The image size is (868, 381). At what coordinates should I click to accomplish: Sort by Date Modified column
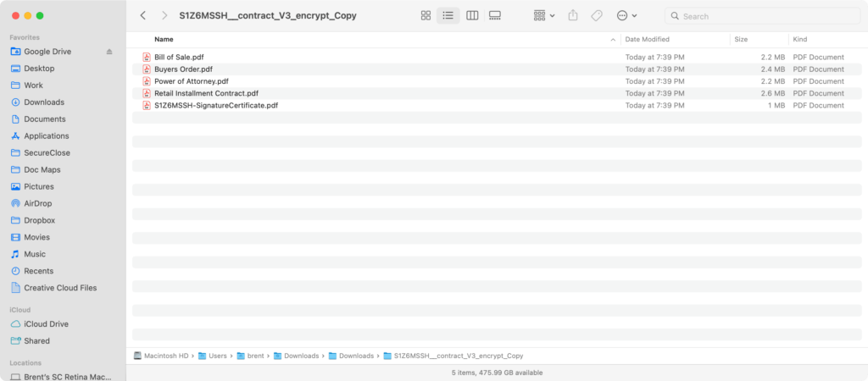click(x=674, y=40)
